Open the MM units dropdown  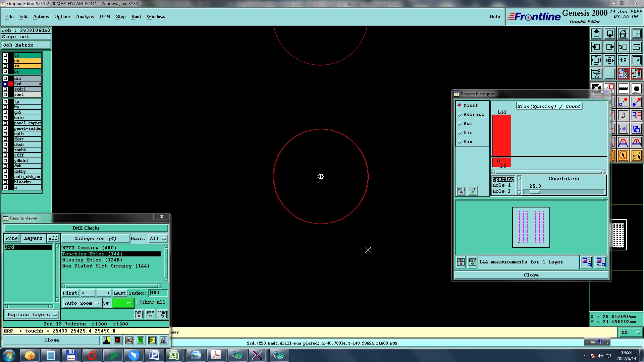click(630, 333)
